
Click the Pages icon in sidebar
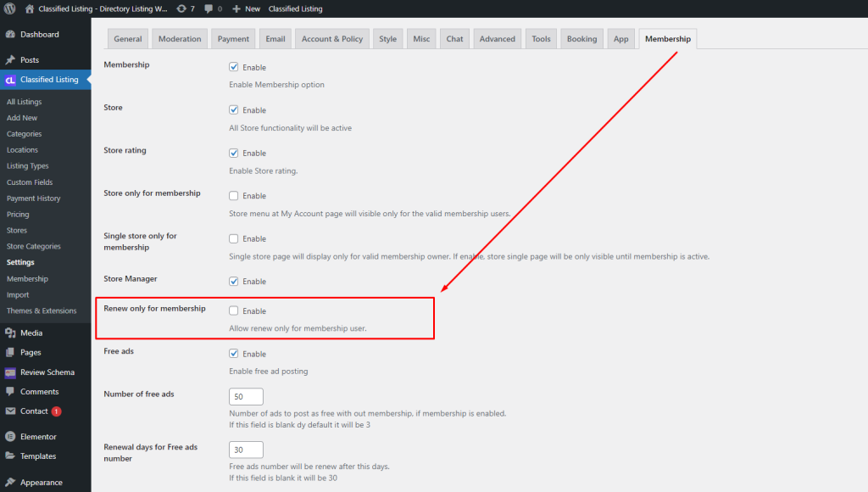click(x=10, y=352)
